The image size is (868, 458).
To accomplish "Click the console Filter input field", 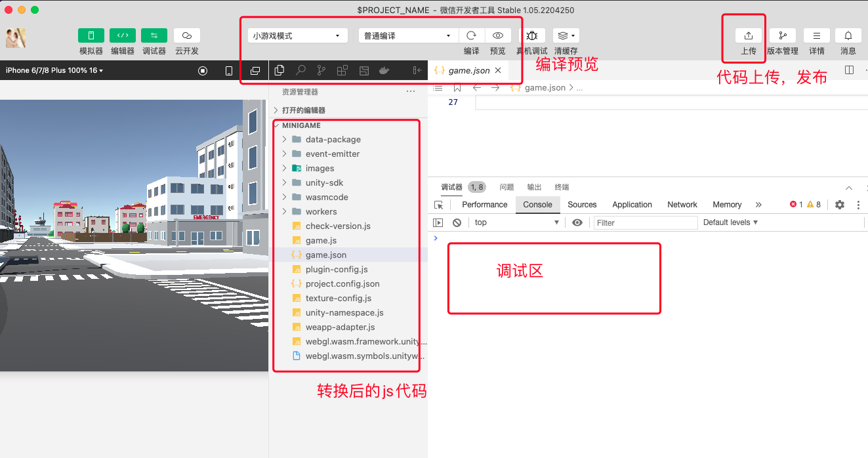I will click(x=646, y=223).
